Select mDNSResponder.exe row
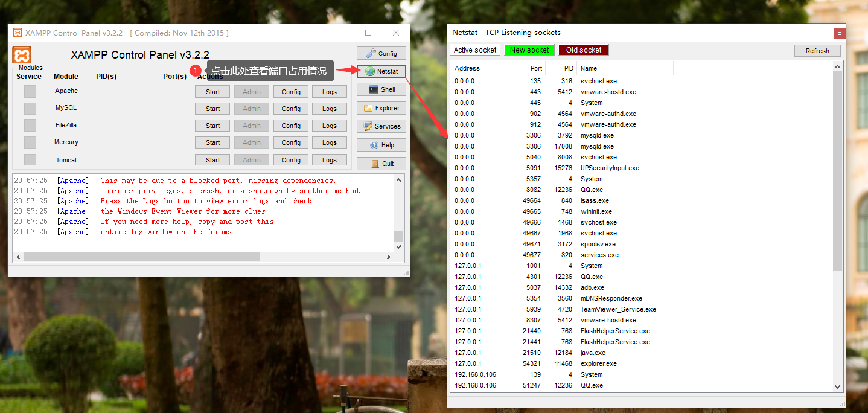Screen dimensions: 868x413 pyautogui.click(x=642, y=298)
